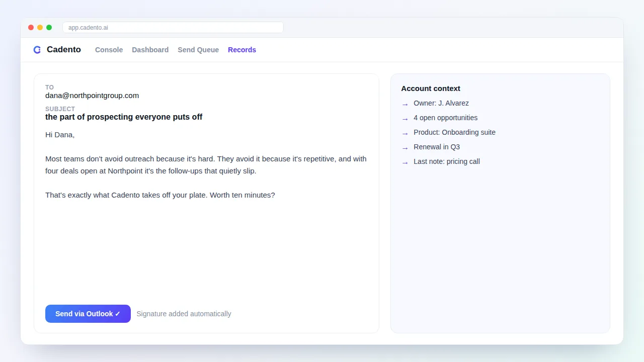Click the 'Hi Dana,' greeting line
644x362 pixels.
[x=60, y=135]
